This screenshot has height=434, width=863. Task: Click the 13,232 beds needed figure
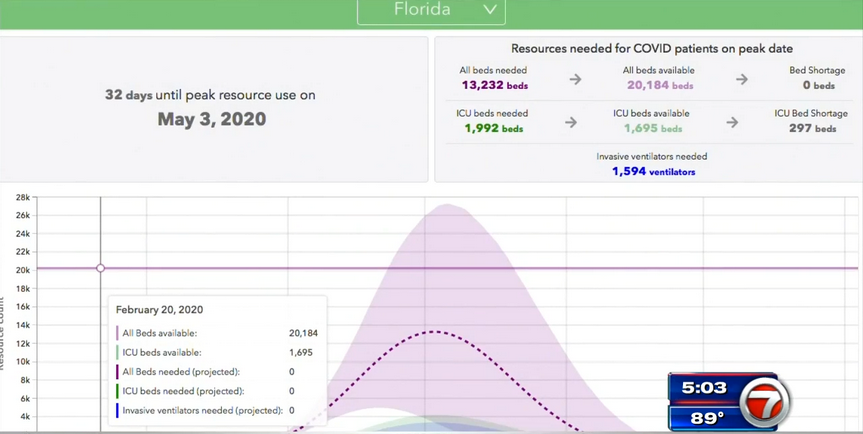(x=493, y=86)
